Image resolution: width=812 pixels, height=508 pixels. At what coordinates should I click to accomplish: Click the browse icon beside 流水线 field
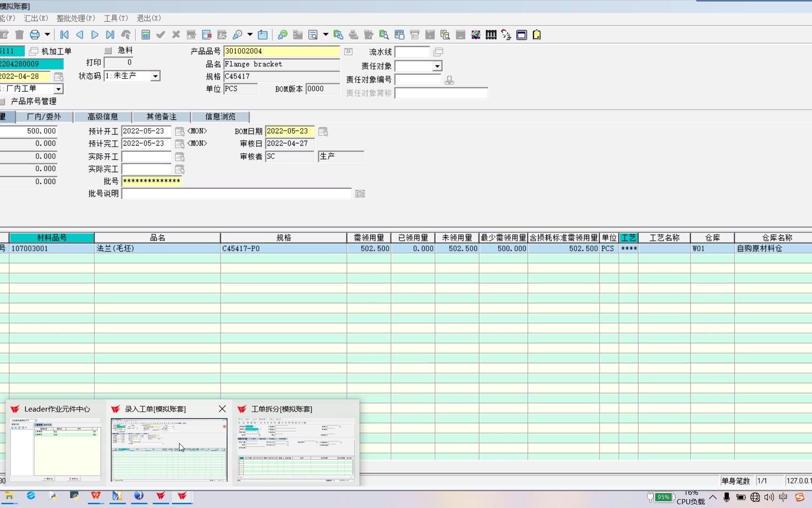click(438, 52)
